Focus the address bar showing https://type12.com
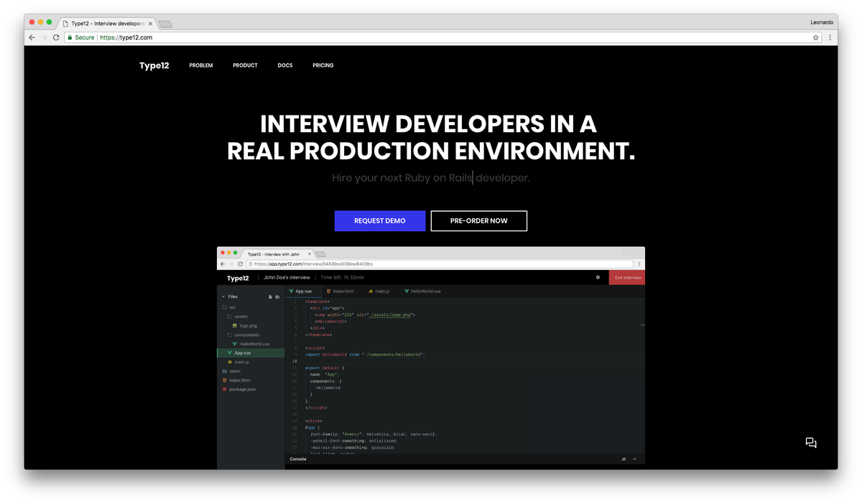 click(443, 37)
